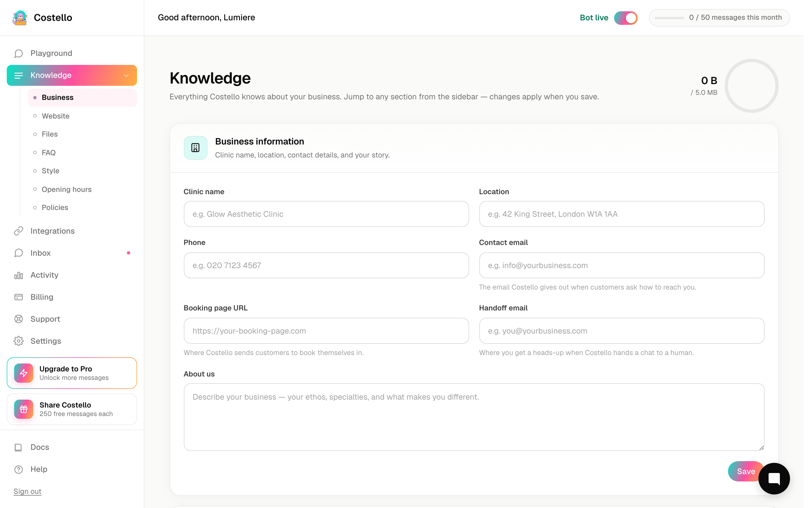
Task: Click the Integrations link icon
Action: click(x=18, y=231)
